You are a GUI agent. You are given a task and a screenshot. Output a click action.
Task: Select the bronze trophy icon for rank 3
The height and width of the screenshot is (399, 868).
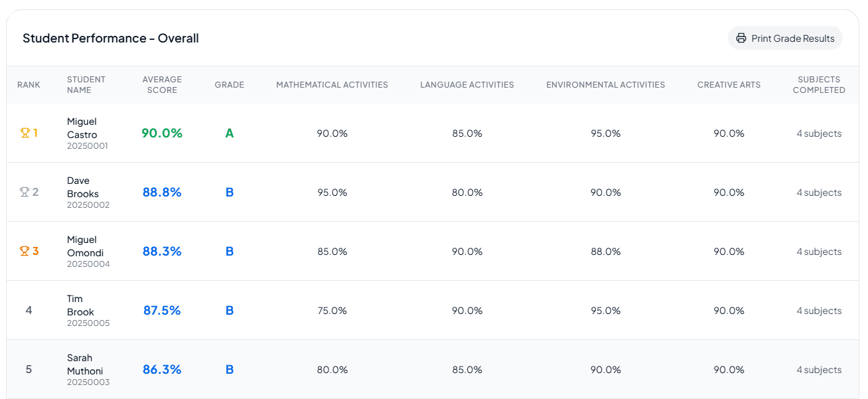click(24, 251)
